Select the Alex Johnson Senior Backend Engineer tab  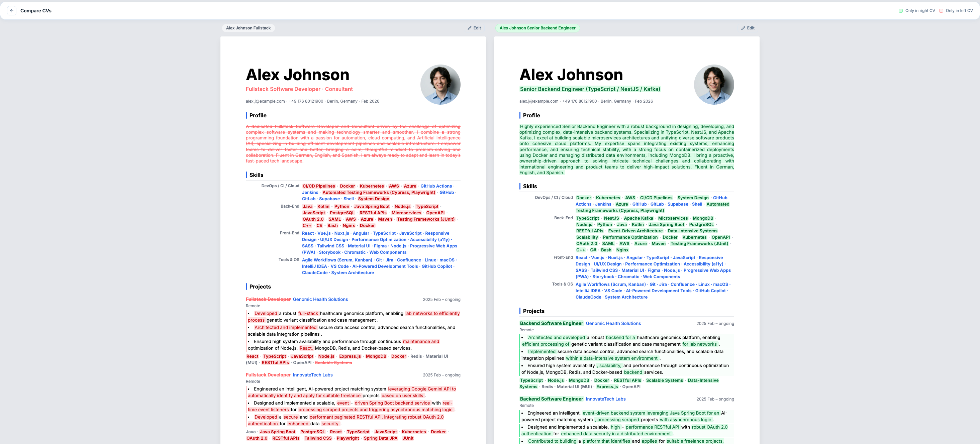tap(537, 28)
